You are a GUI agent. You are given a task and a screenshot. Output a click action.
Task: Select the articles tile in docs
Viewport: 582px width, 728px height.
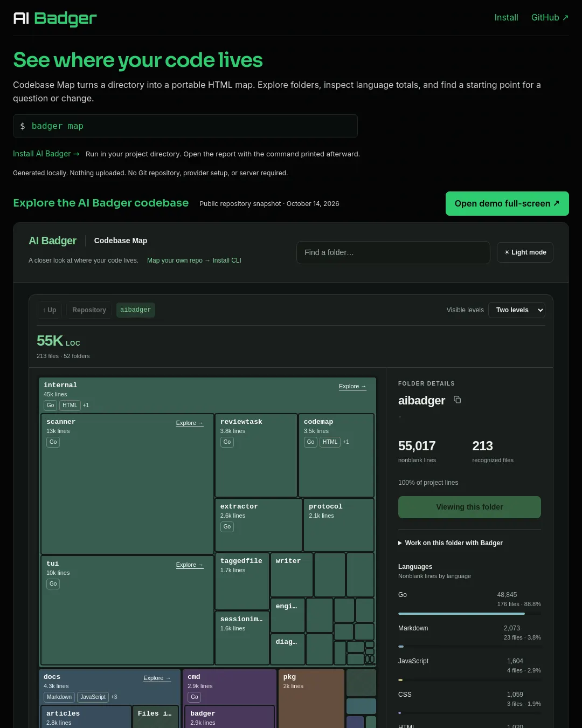pos(86,717)
